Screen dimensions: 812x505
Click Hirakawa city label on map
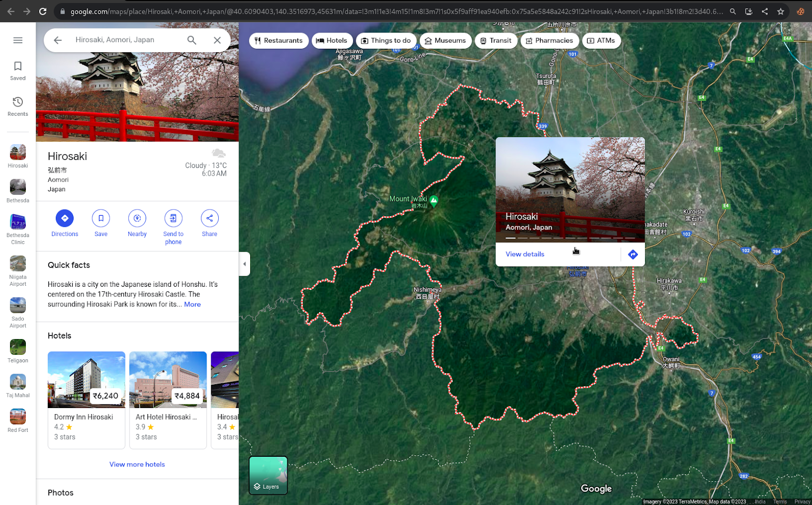click(x=669, y=284)
